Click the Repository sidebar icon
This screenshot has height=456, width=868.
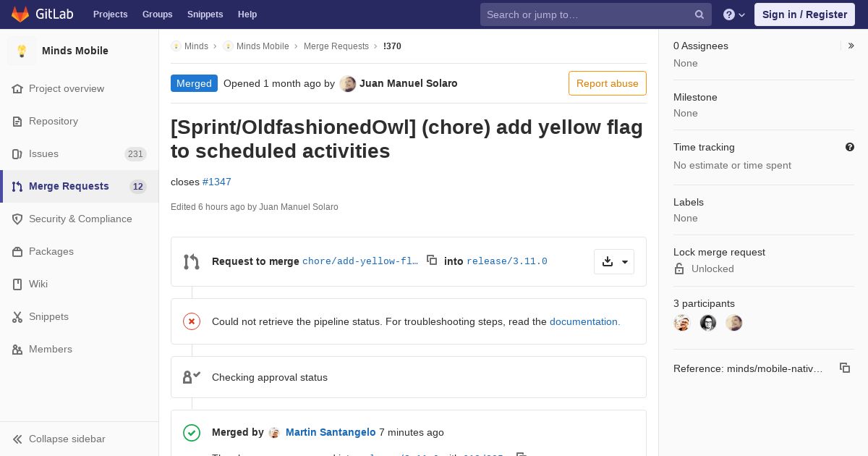[17, 121]
